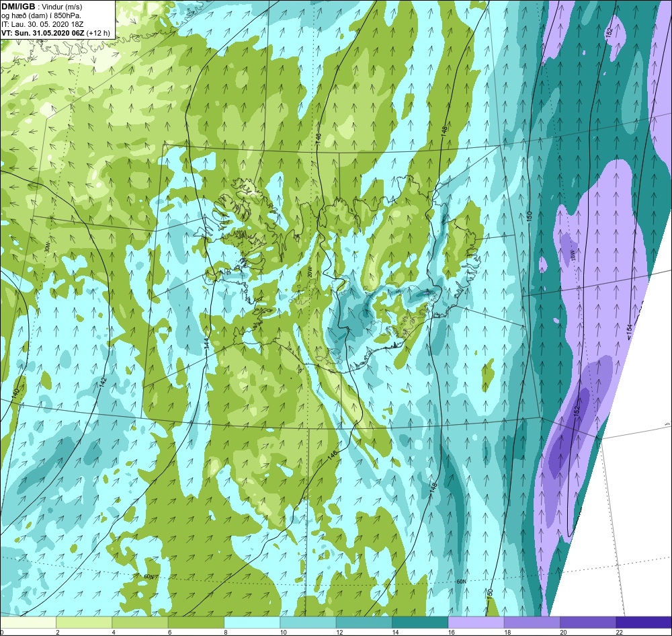Click the 'IT: Lau. 30. 05. 2020 18Z' line

pyautogui.click(x=42, y=24)
